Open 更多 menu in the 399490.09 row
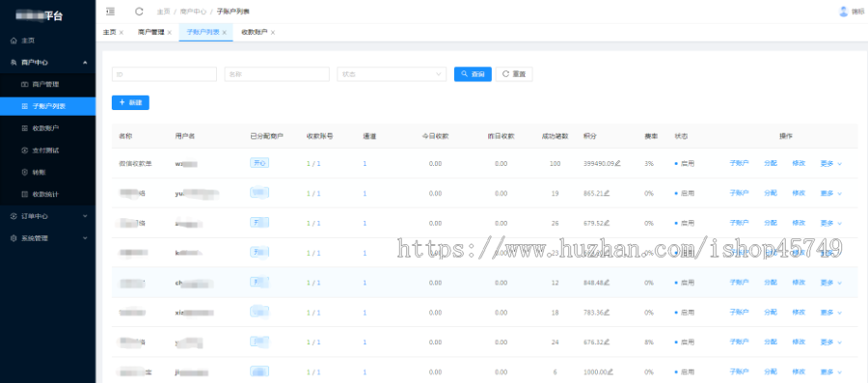This screenshot has height=383, width=868. 831,163
